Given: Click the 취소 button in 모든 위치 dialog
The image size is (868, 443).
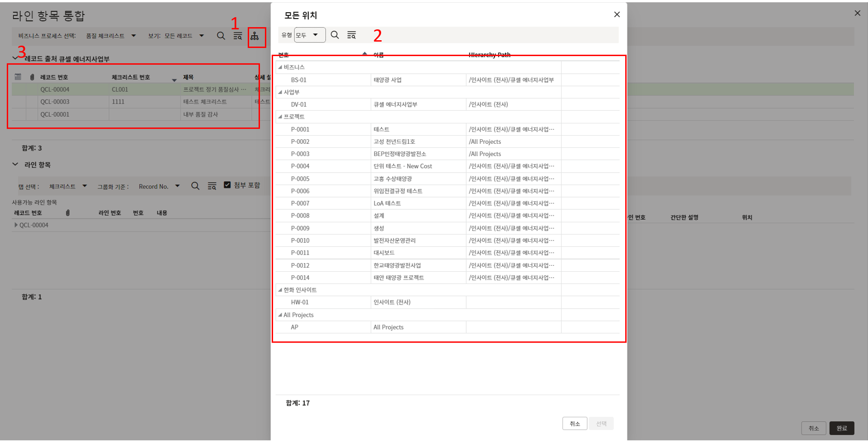Looking at the screenshot, I should pyautogui.click(x=575, y=424).
